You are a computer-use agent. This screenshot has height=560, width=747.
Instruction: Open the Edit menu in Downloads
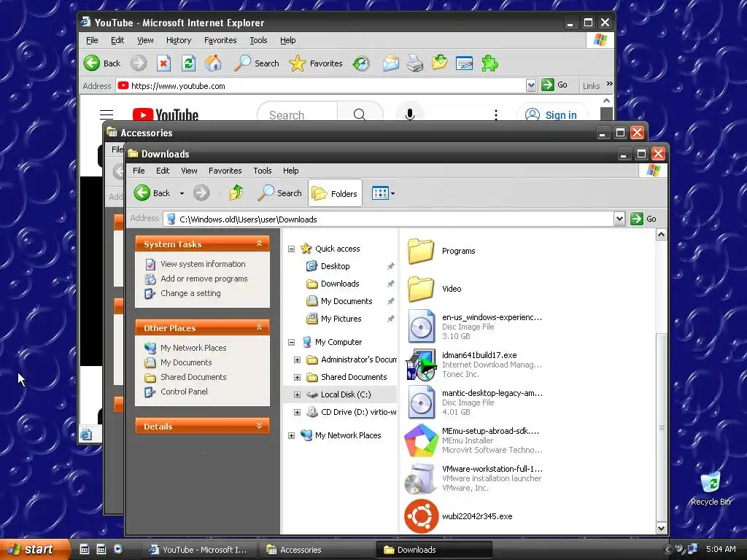pyautogui.click(x=163, y=171)
